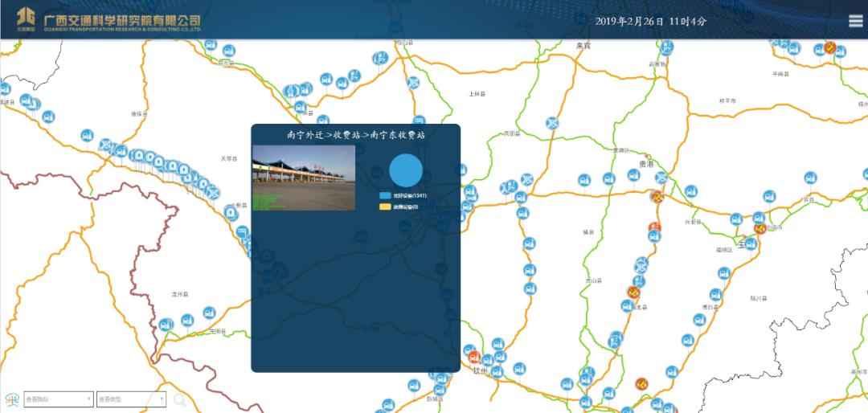Open the toll station photo thumbnail
This screenshot has height=413, width=868.
point(304,178)
